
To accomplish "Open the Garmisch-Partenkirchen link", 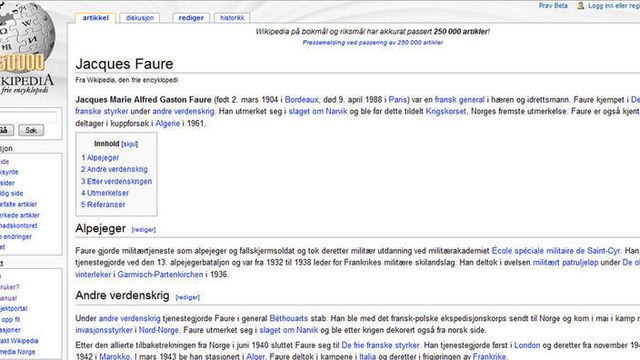I will pos(160,275).
